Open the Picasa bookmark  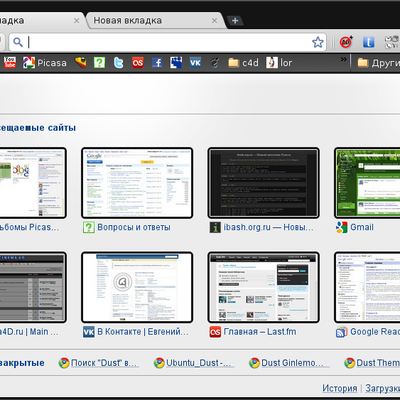(x=45, y=63)
